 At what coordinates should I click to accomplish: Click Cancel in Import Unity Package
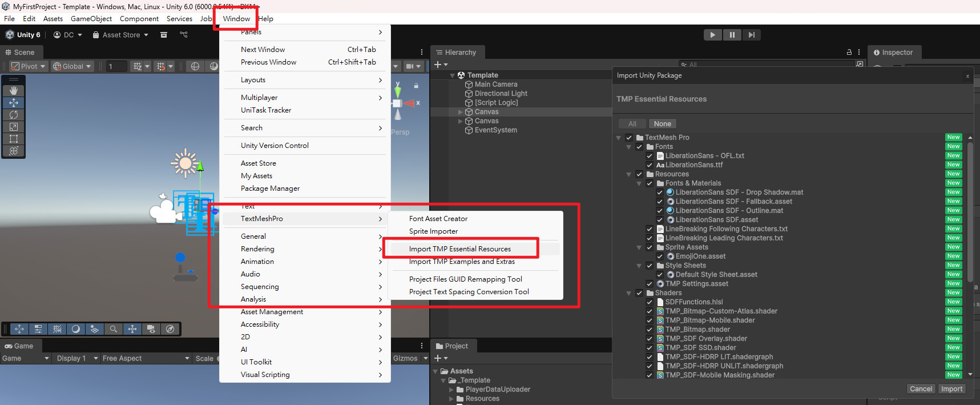[x=921, y=389]
